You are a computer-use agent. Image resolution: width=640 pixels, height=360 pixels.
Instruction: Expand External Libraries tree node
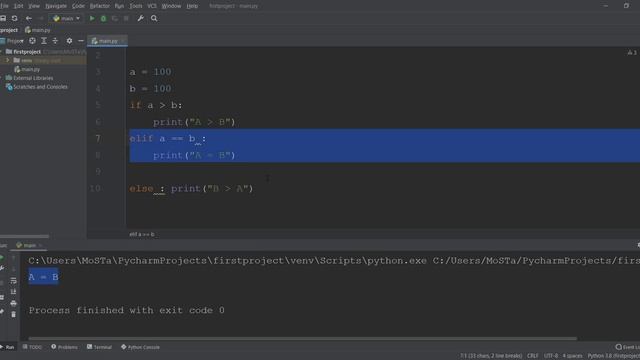2,78
